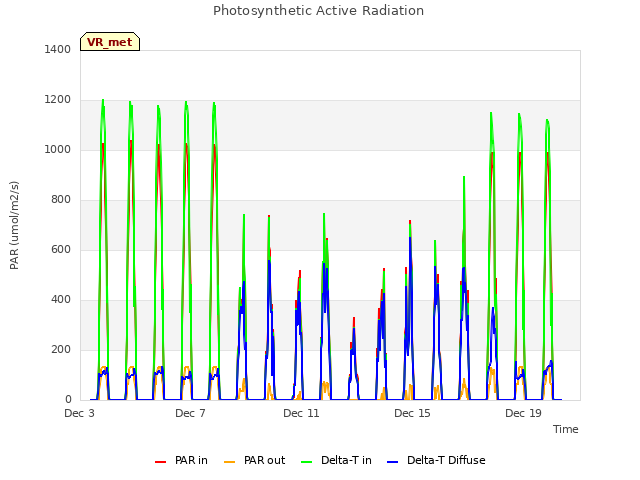This screenshot has height=480, width=640.
Task: Click the red PAR in legend swatch
Action: pyautogui.click(x=160, y=462)
